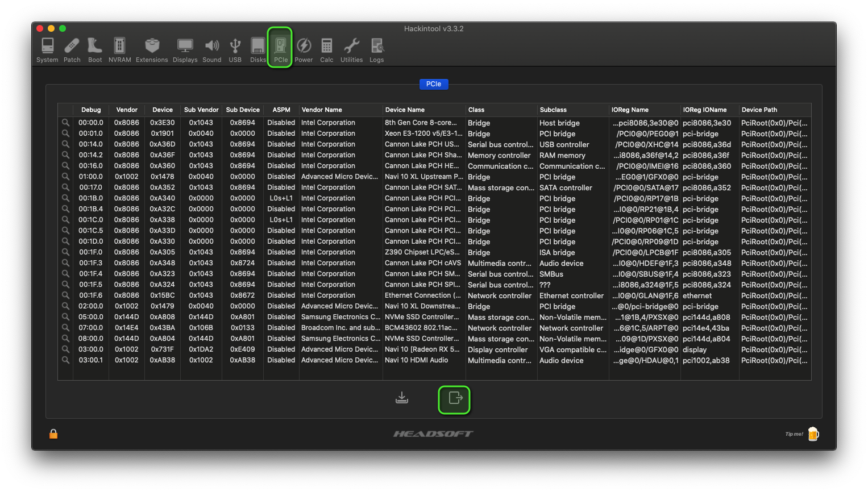The image size is (868, 492).
Task: Click the Subclass column header
Action: pos(573,110)
